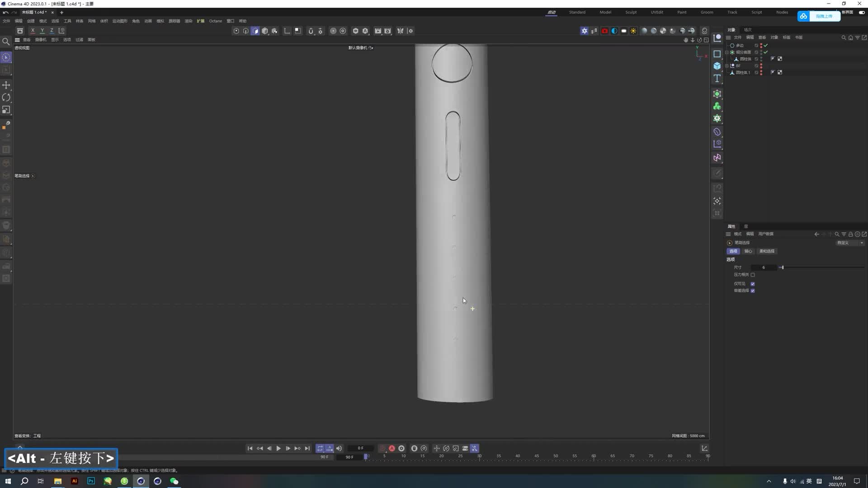Open the 轴心 axis tab
Image resolution: width=868 pixels, height=488 pixels.
point(748,251)
